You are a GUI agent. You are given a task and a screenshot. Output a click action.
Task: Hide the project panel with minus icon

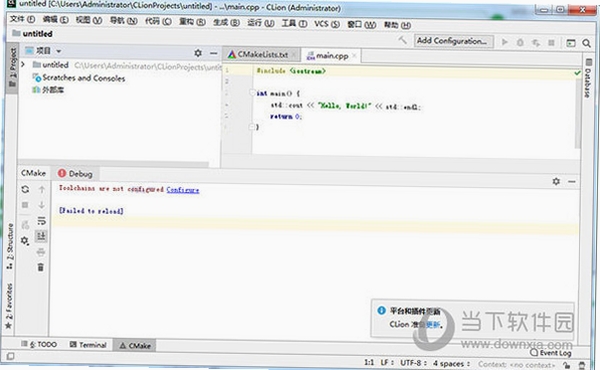(214, 53)
